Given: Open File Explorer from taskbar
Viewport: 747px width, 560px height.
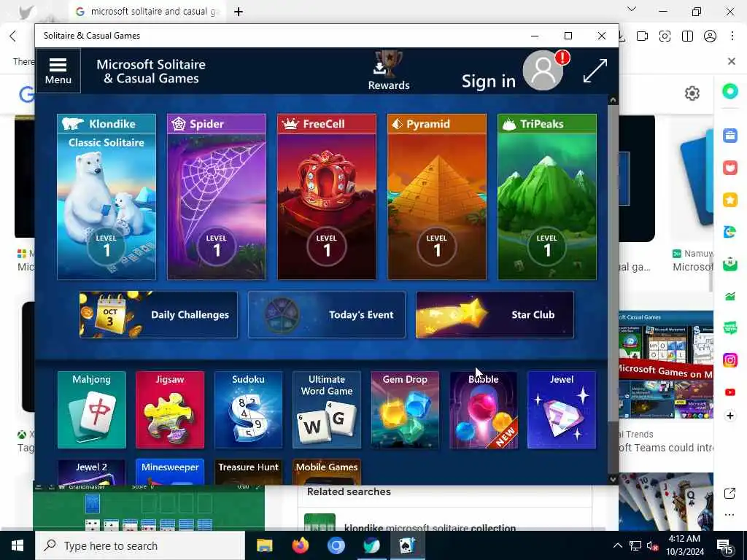Looking at the screenshot, I should click(x=264, y=545).
